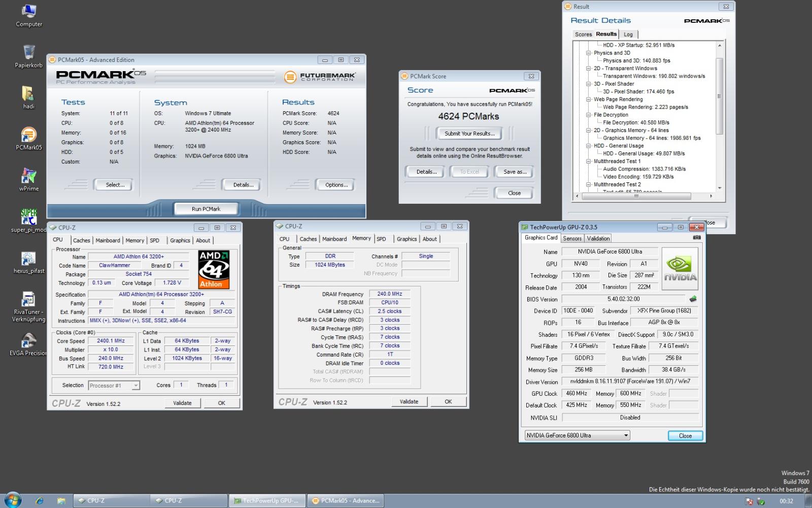Viewport: 812px width, 508px height.
Task: Launch PCMark05 desktop shortcut
Action: (x=28, y=138)
